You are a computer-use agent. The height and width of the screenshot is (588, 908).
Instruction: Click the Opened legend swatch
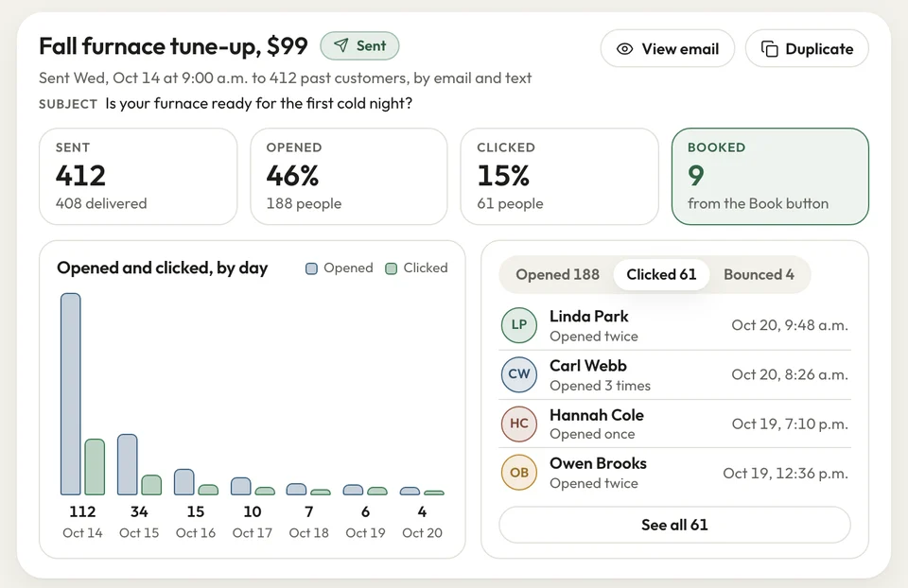tap(311, 268)
